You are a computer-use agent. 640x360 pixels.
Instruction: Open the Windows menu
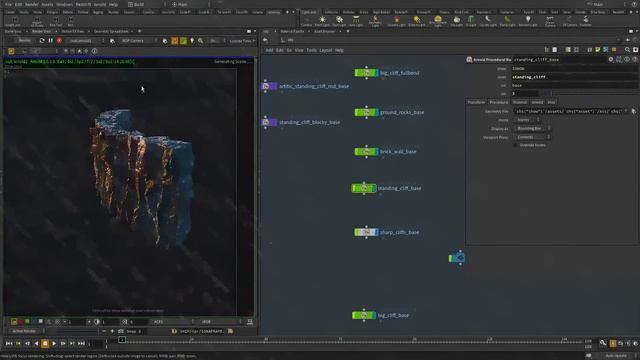64,4
